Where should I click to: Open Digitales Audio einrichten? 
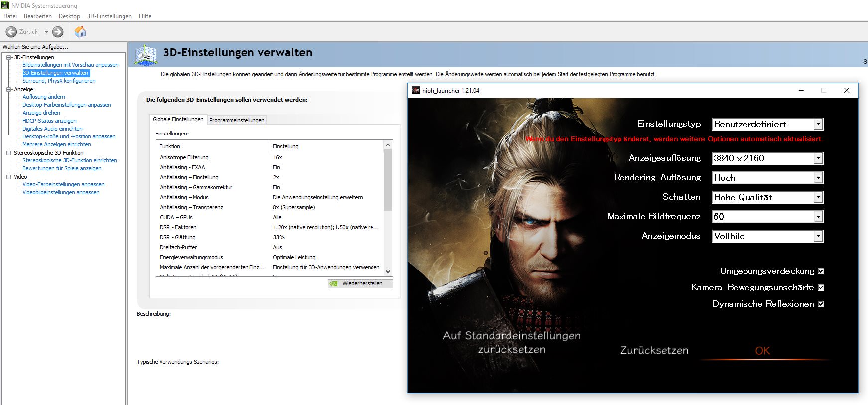52,129
